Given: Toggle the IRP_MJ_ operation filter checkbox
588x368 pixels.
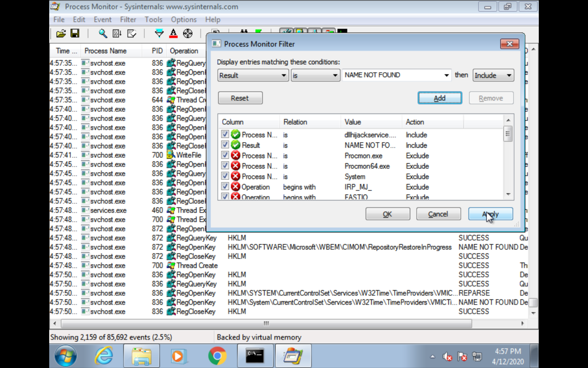Looking at the screenshot, I should 225,186.
